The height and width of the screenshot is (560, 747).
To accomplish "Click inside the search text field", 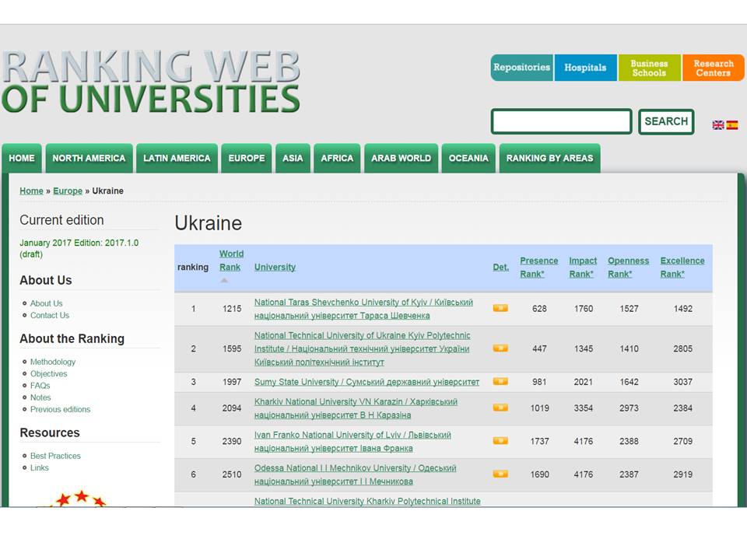I will 561,121.
